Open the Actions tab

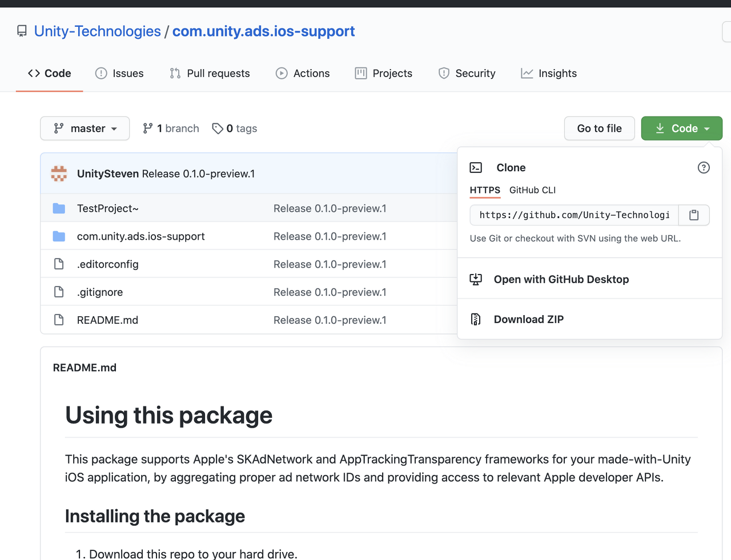[303, 73]
